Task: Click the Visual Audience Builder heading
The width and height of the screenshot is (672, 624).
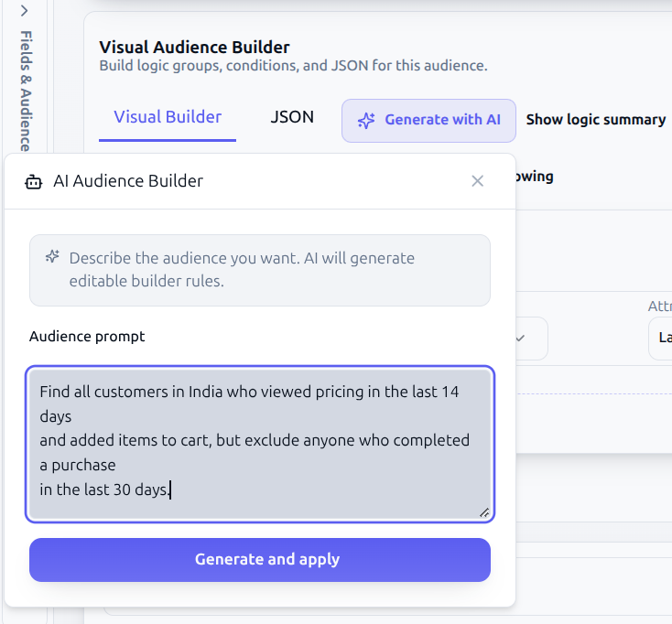Action: click(x=195, y=47)
